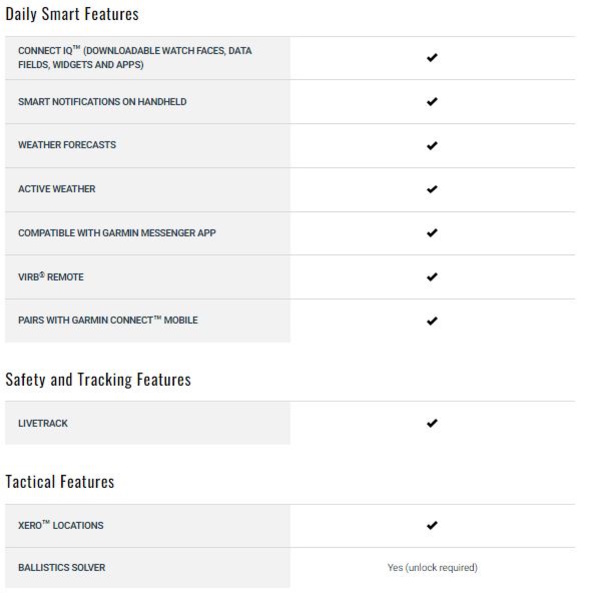Click the Daily Smart Features heading
This screenshot has height=600, width=600.
coord(72,14)
